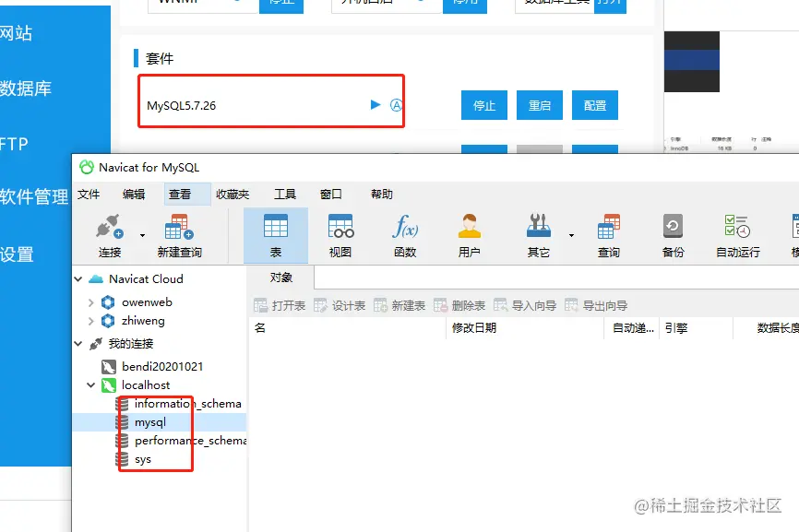Open the Function f(x) icon

[x=405, y=226]
